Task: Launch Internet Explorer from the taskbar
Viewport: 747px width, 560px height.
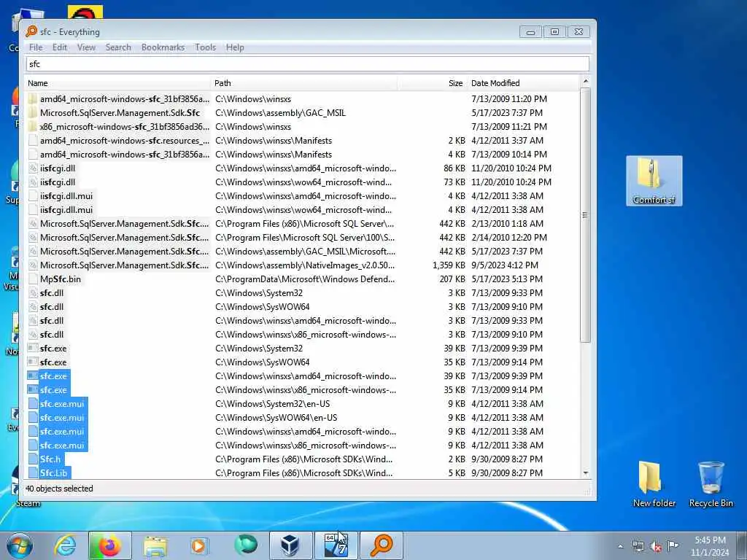Action: 65,545
